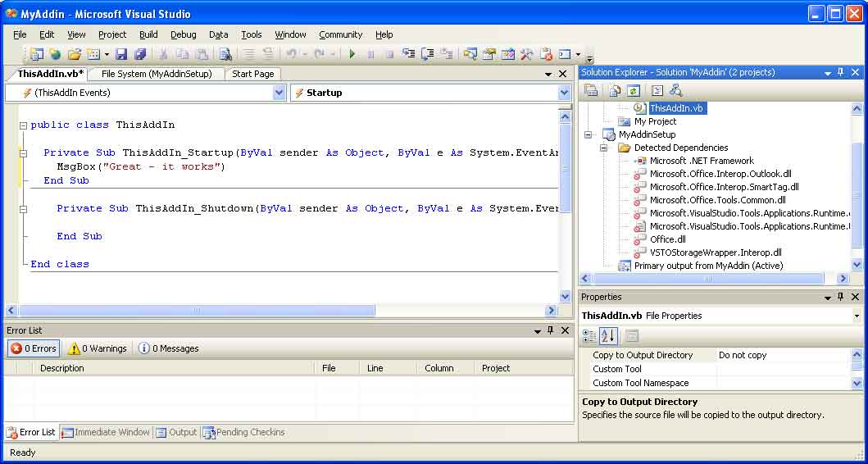This screenshot has height=464, width=868.
Task: Sort Error List by Description column
Action: [175, 368]
